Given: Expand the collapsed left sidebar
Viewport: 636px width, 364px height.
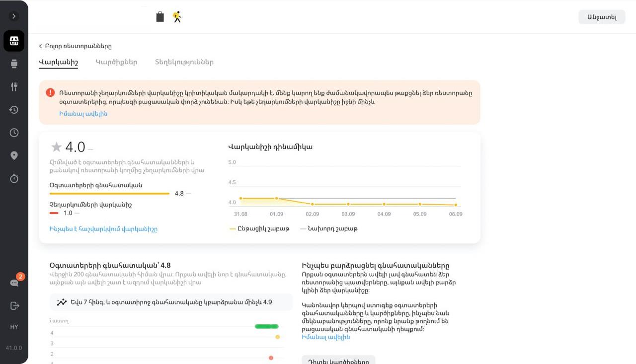Looking at the screenshot, I should (14, 16).
